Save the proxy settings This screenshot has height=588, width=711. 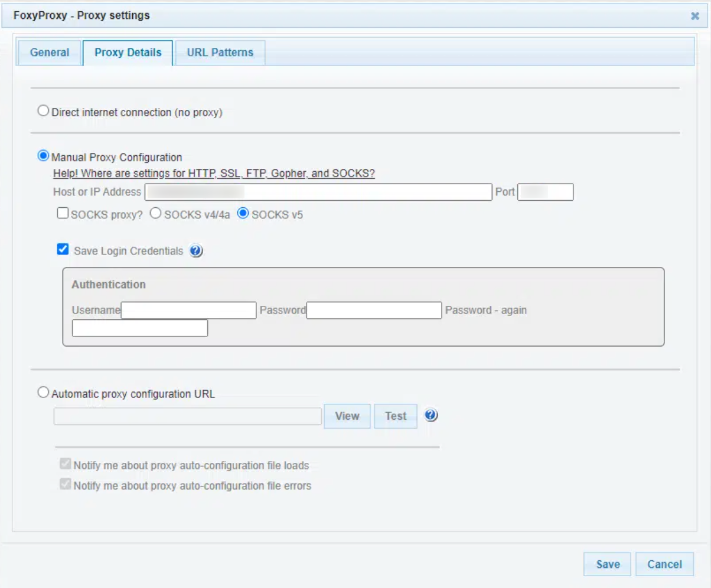pyautogui.click(x=608, y=564)
